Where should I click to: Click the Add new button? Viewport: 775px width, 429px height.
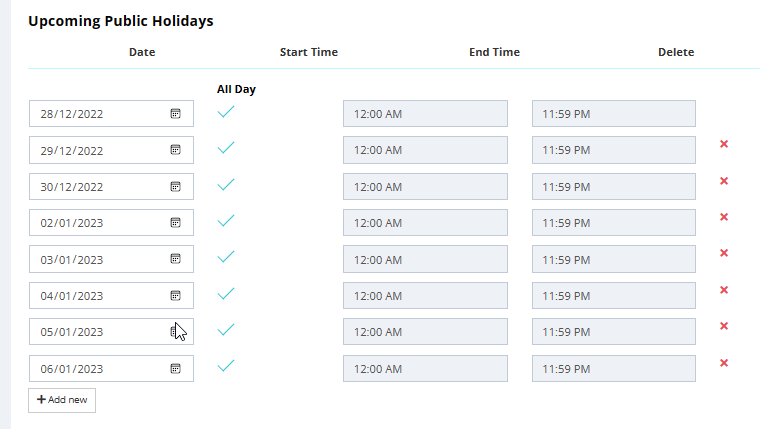pos(62,400)
